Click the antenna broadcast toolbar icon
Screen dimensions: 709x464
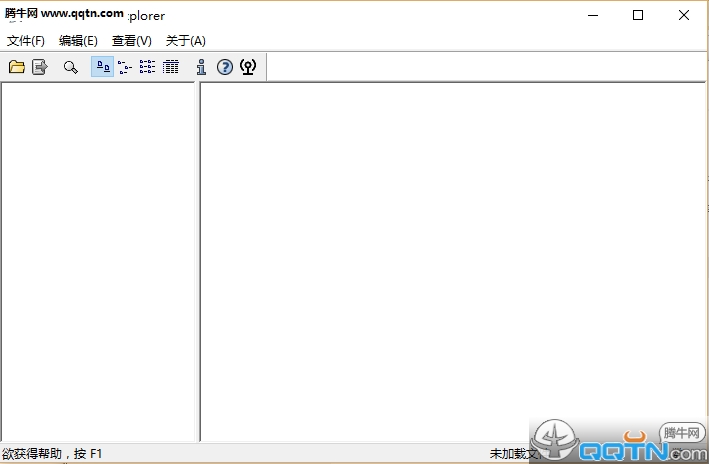tap(248, 67)
